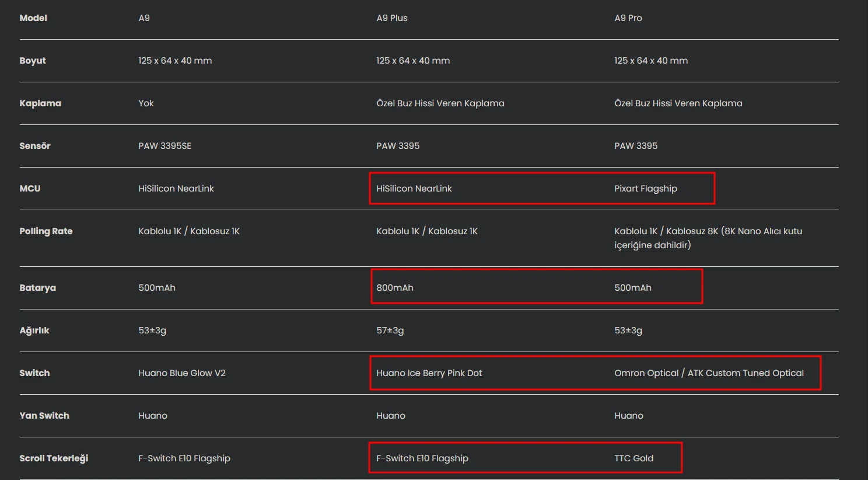Click the Batarya row label
The width and height of the screenshot is (868, 480).
pyautogui.click(x=38, y=288)
